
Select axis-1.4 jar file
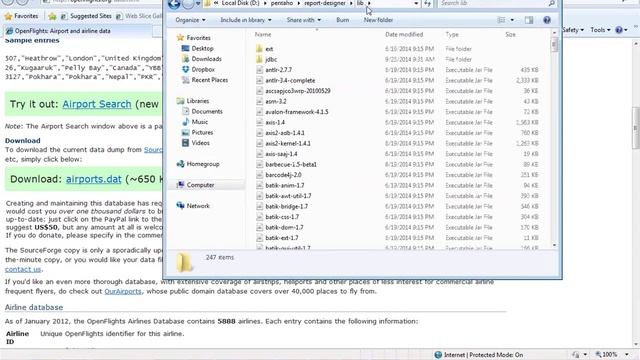[275, 122]
